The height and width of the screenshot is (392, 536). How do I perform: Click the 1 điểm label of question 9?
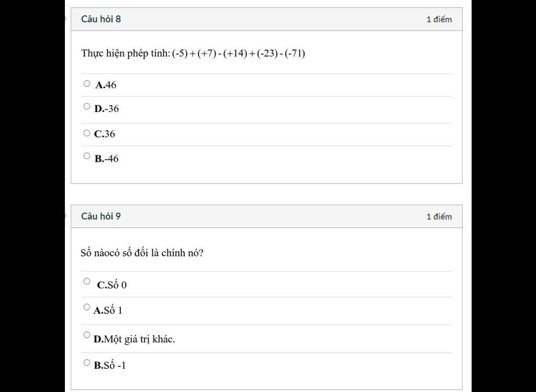pyautogui.click(x=439, y=217)
